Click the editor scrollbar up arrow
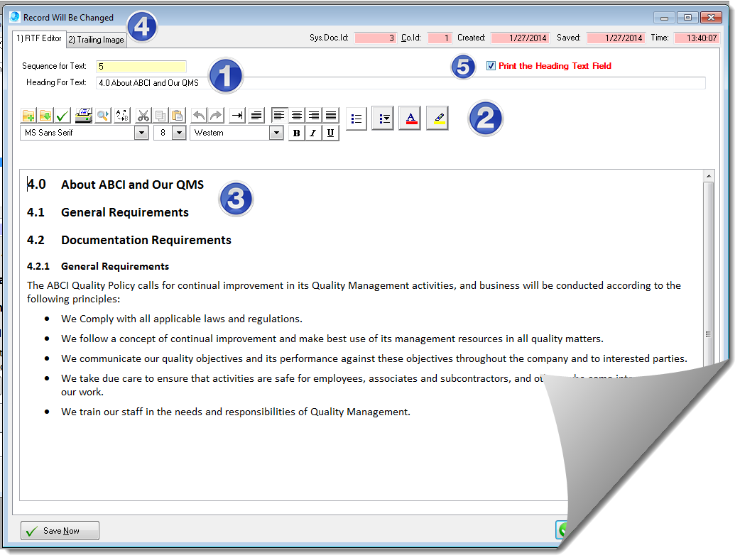This screenshot has height=560, width=740. click(x=708, y=176)
